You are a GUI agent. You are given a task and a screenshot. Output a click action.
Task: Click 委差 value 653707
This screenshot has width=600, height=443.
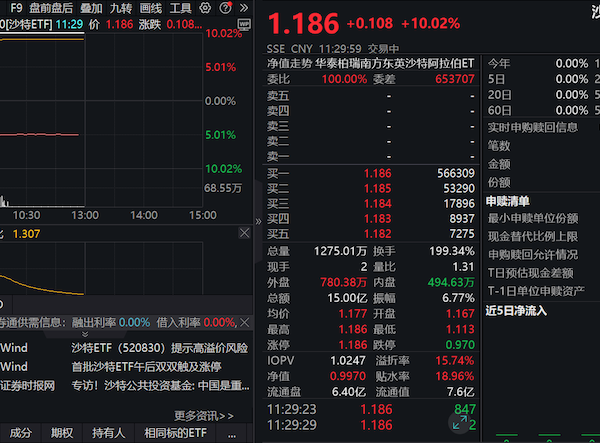point(455,79)
